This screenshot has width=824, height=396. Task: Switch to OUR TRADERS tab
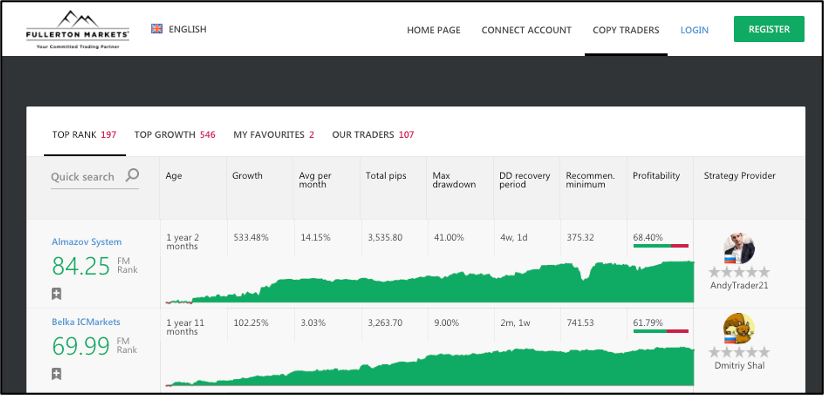point(373,135)
